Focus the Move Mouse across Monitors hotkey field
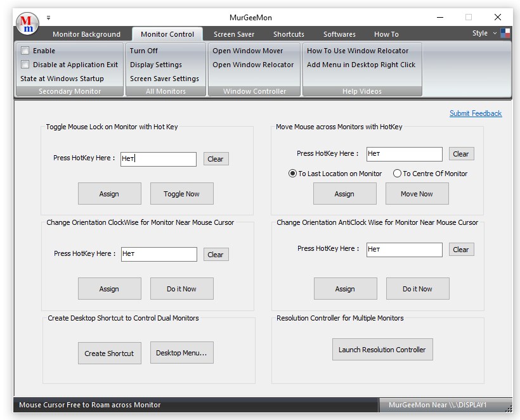 (x=404, y=154)
